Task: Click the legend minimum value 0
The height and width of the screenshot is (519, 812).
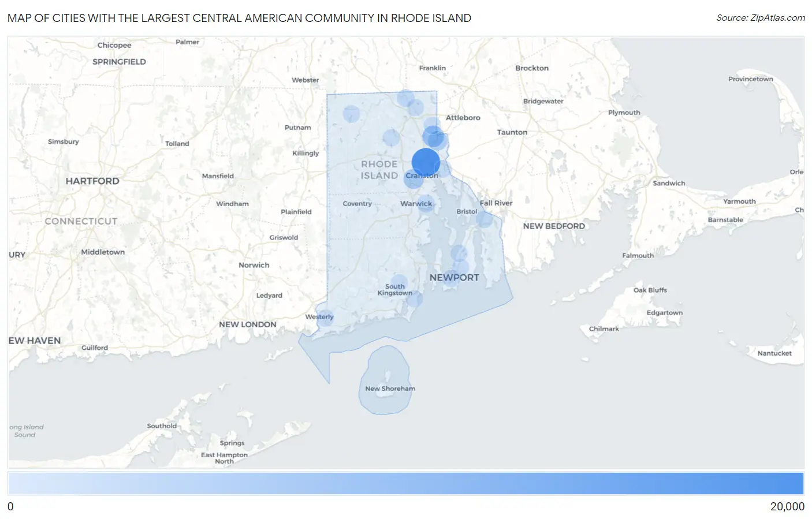Action: (x=10, y=507)
